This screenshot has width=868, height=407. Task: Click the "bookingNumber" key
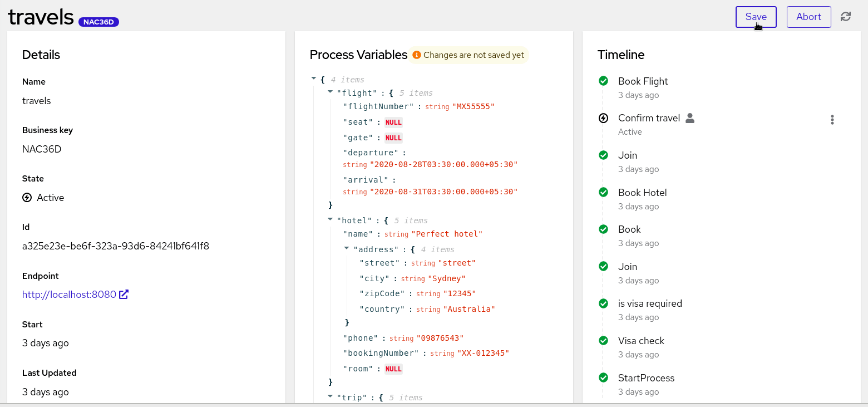coord(381,353)
